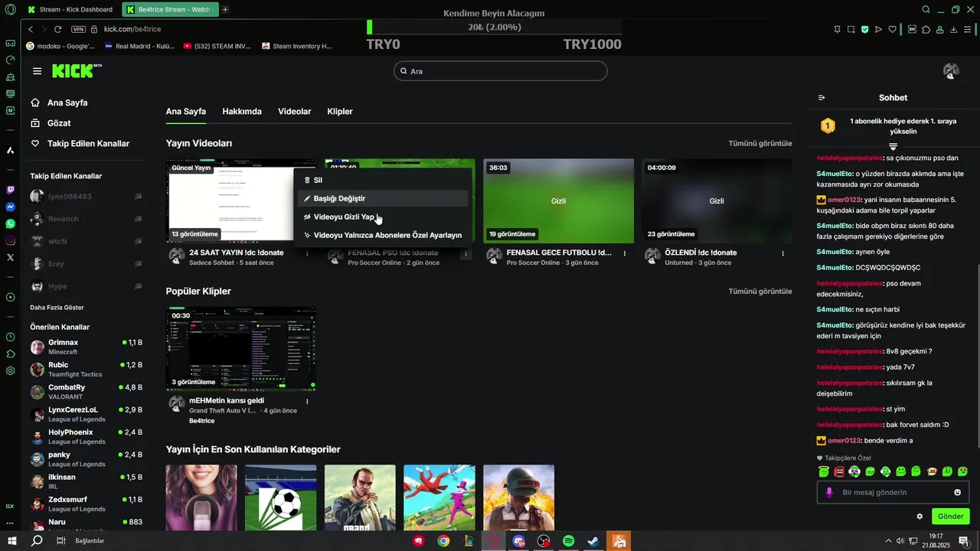Open X (Twitter) icon in Opera sidebar
Image resolution: width=980 pixels, height=551 pixels.
(x=10, y=257)
